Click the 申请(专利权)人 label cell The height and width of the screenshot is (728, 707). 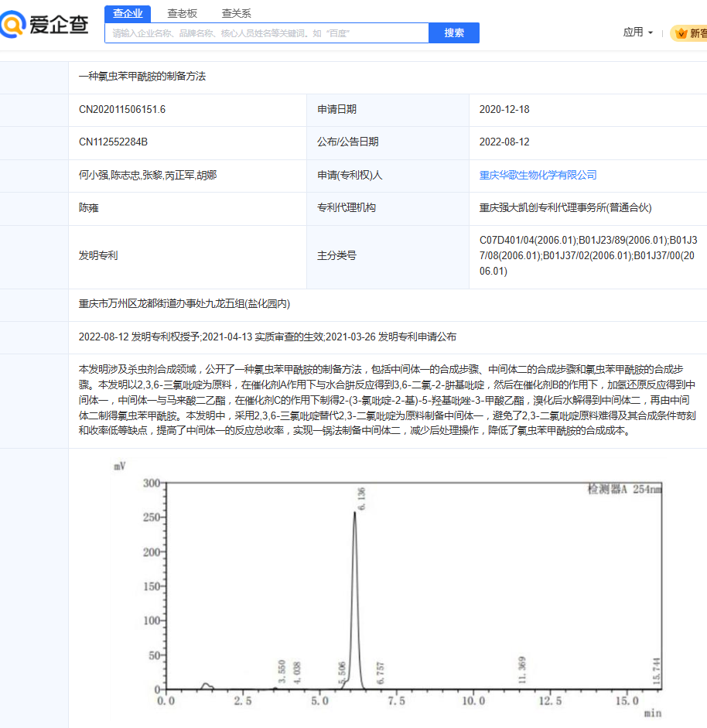click(388, 175)
